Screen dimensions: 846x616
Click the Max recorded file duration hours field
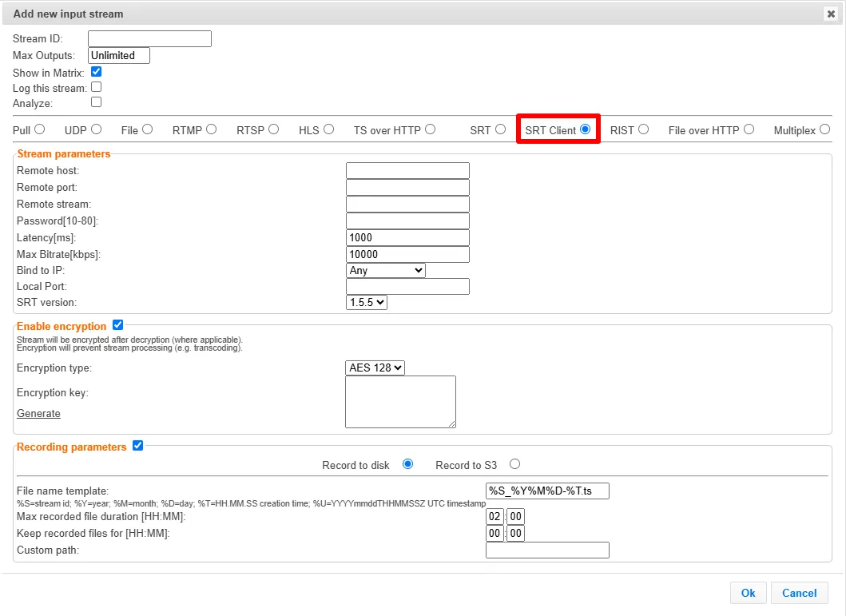tap(494, 517)
